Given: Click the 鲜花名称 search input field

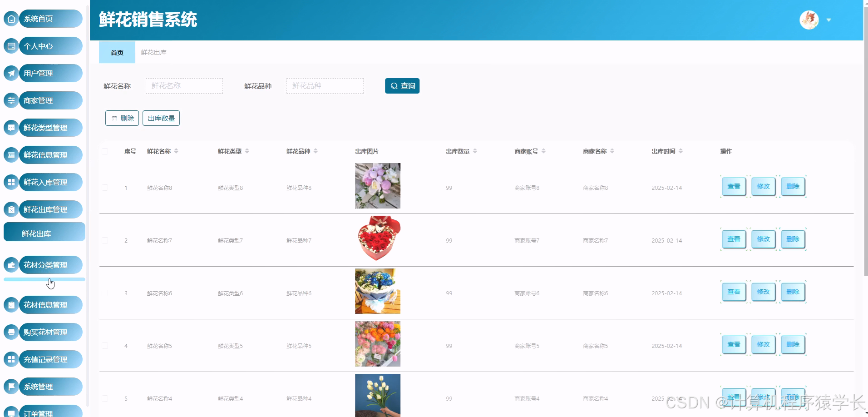Looking at the screenshot, I should click(184, 85).
